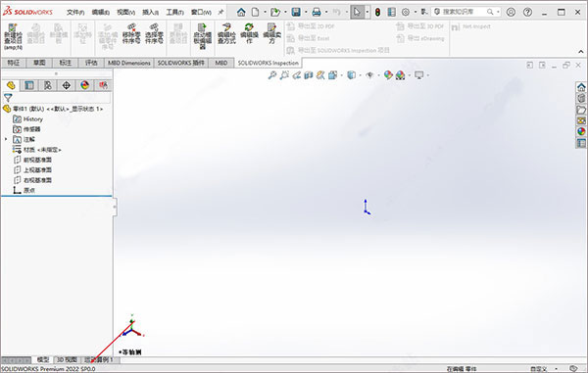This screenshot has height=373, width=588.
Task: Collapse the ribbon using the chevron arrow
Action: (x=581, y=52)
